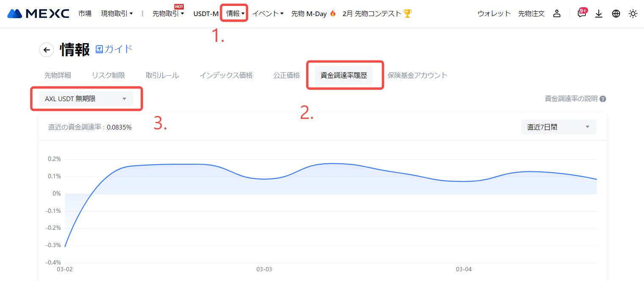Toggle light/dark theme sun icon
This screenshot has width=644, height=281.
633,14
